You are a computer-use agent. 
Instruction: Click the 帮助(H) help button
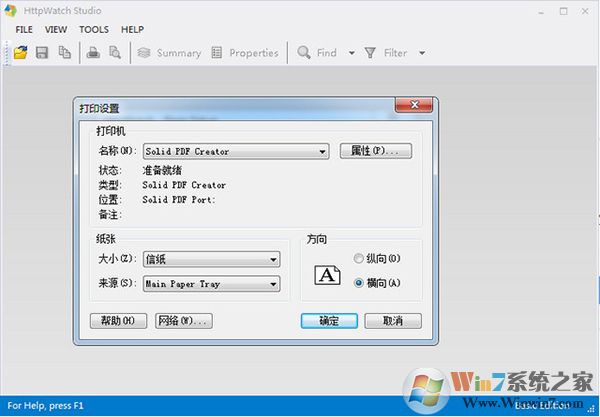pyautogui.click(x=118, y=321)
